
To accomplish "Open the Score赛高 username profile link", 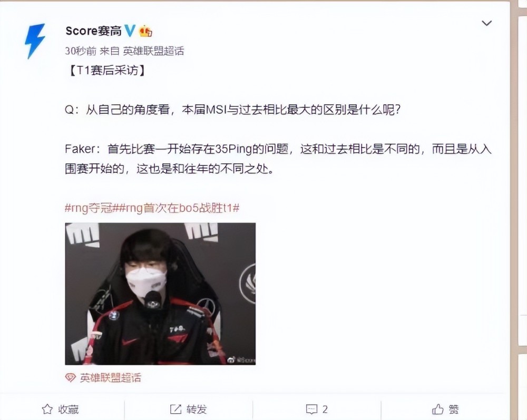I will click(93, 31).
